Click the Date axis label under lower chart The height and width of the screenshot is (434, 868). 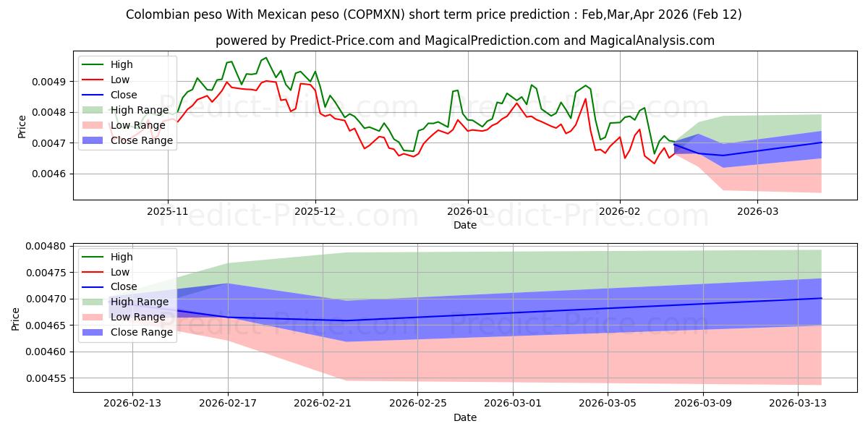464,418
